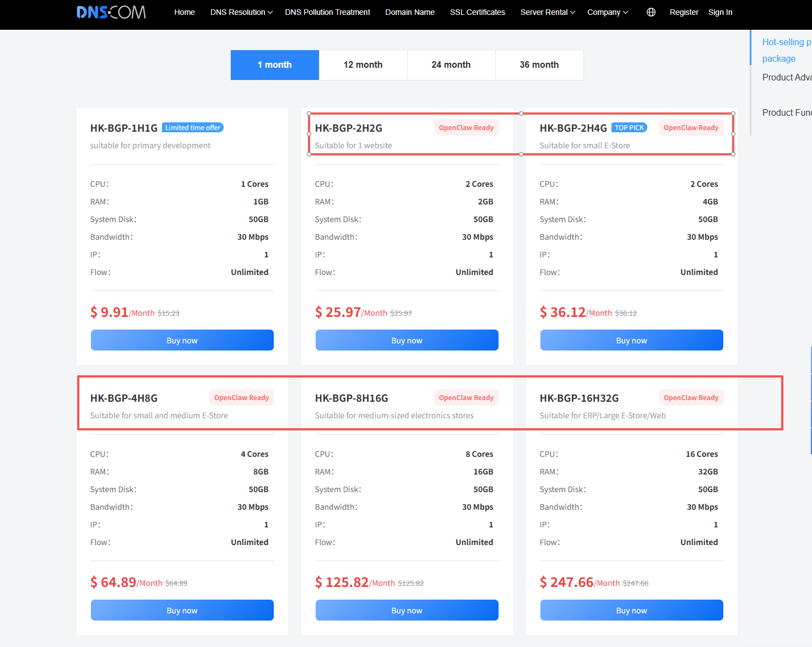Expand the Server Rental dropdown menu
Viewport: 812px width, 647px height.
pyautogui.click(x=548, y=12)
